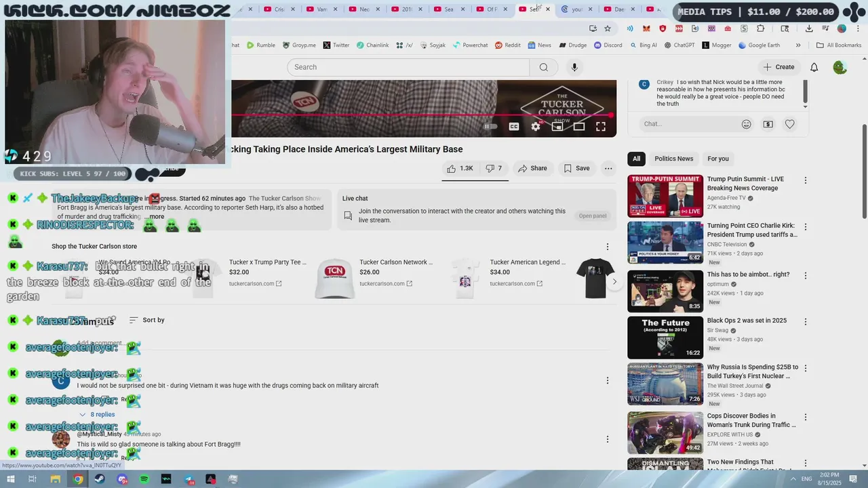Open the Reddit bookmark

click(x=507, y=45)
